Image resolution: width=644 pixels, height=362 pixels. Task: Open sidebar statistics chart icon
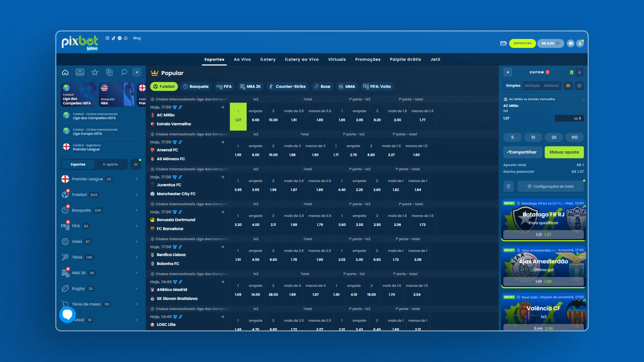click(136, 165)
